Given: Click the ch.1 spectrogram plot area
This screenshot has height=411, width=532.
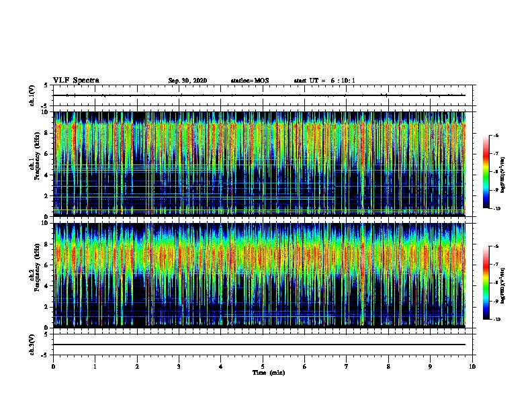Looking at the screenshot, I should coord(259,164).
